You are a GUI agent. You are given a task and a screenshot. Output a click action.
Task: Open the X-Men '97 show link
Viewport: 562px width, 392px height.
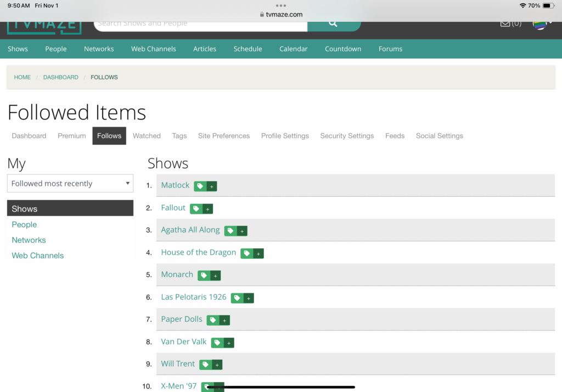click(x=178, y=386)
